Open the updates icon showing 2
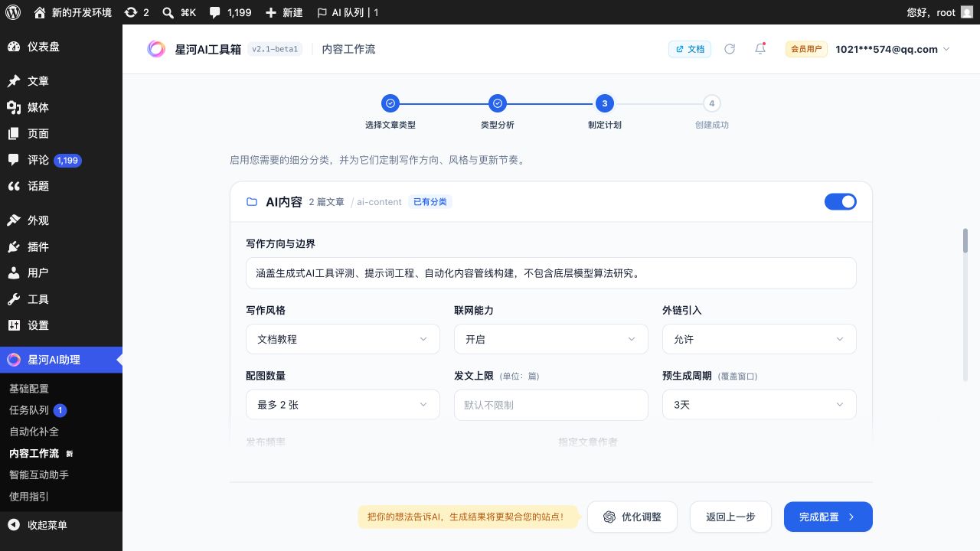 (131, 12)
